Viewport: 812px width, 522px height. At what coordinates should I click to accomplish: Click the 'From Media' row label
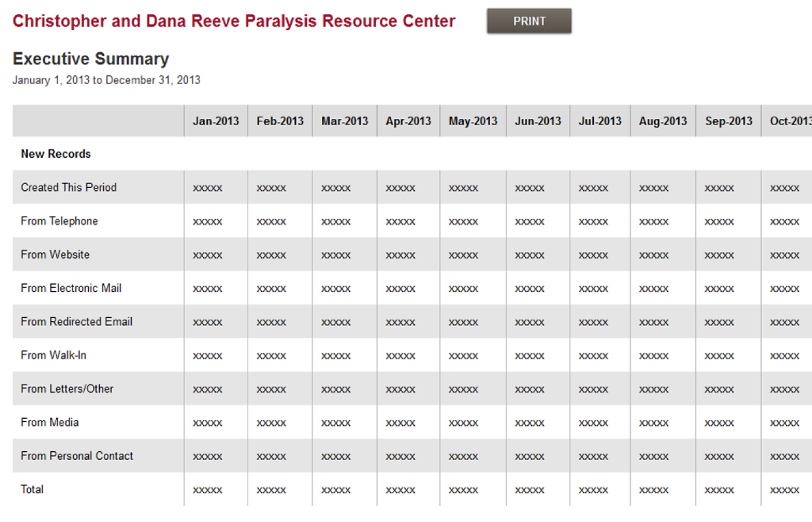tap(49, 423)
